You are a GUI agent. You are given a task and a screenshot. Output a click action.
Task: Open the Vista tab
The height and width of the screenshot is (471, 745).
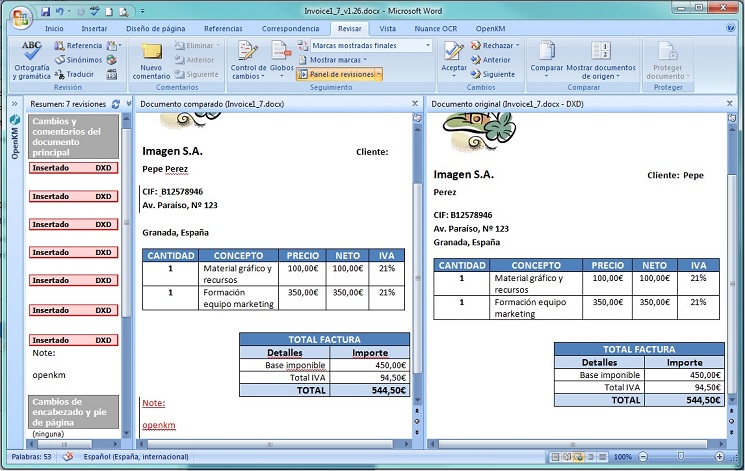(387, 29)
